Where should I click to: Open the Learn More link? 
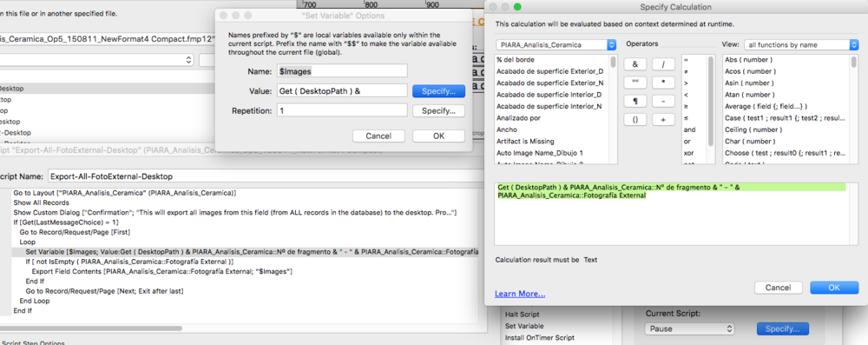pyautogui.click(x=520, y=294)
